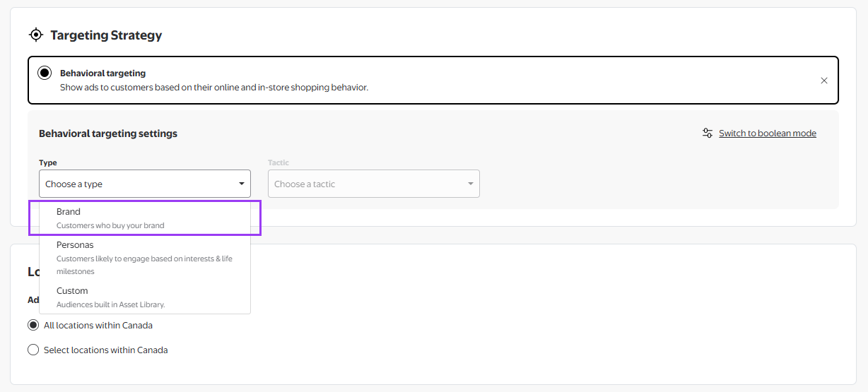Viewport: 868px width, 392px height.
Task: Choose the Custom type option
Action: pos(145,297)
